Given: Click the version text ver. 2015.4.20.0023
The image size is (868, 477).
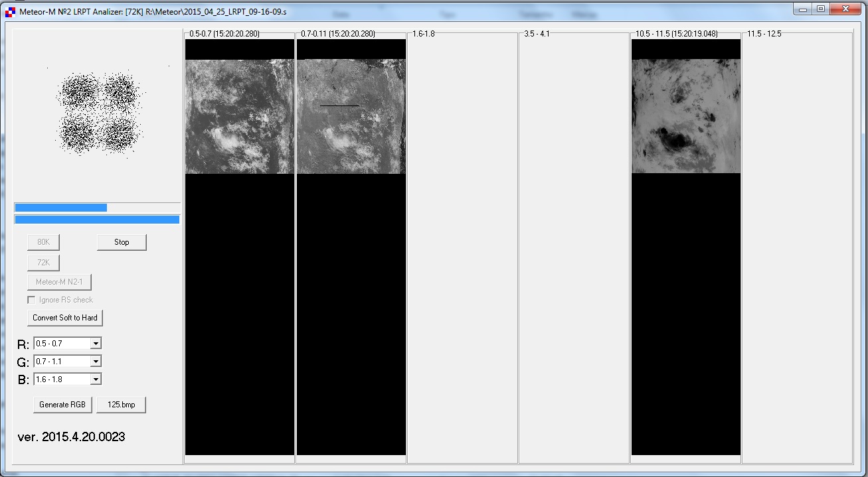Looking at the screenshot, I should pyautogui.click(x=72, y=437).
